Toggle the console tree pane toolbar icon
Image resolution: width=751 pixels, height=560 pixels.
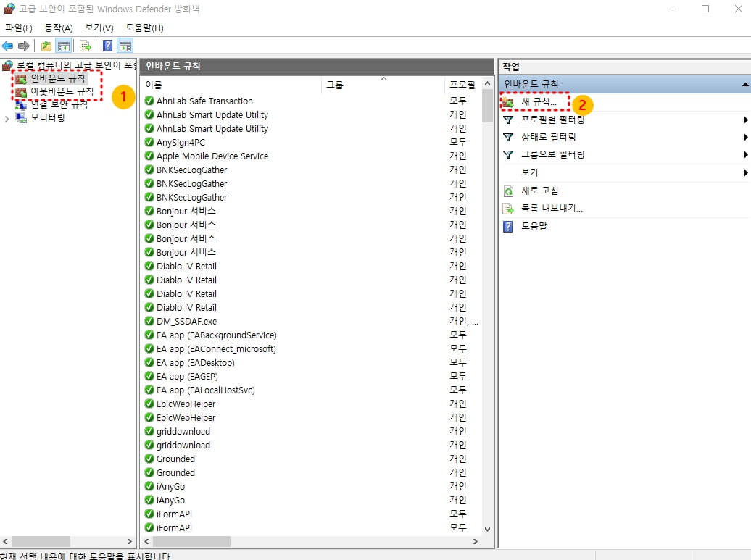(63, 46)
